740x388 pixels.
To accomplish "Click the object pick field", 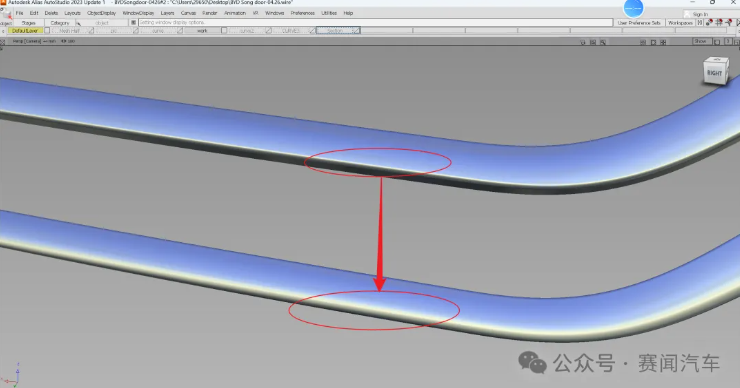I will coord(102,23).
